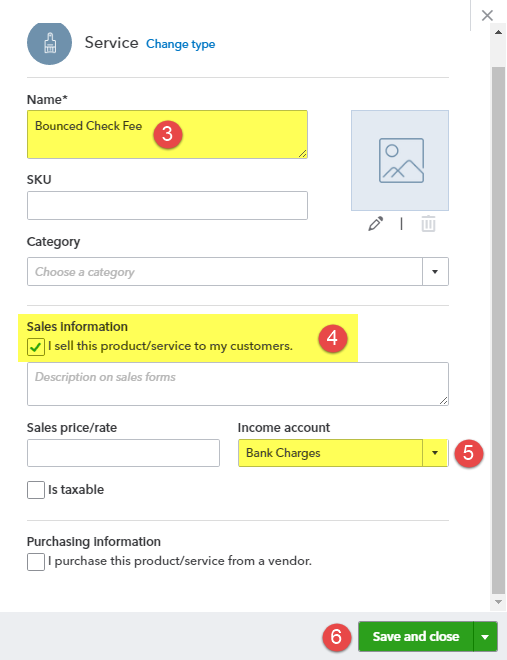Click the vertical scrollbar thumb
This screenshot has height=660, width=507.
(499, 329)
